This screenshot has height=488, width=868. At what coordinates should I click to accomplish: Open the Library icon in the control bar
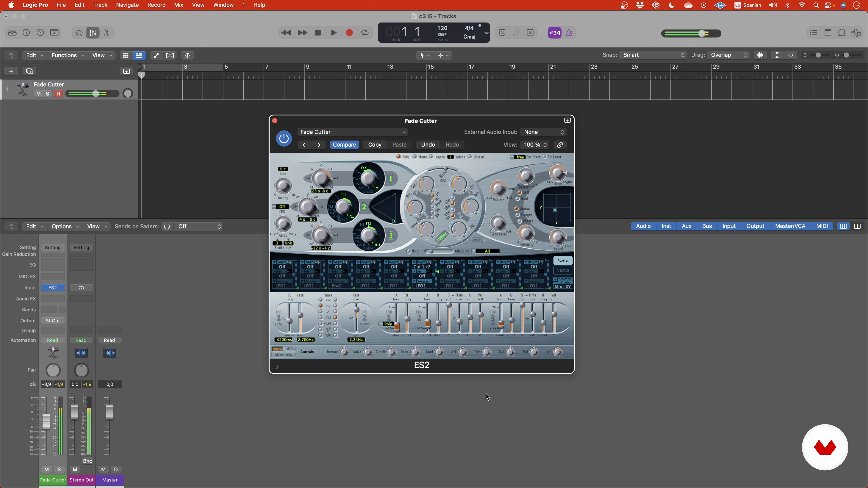pyautogui.click(x=12, y=33)
